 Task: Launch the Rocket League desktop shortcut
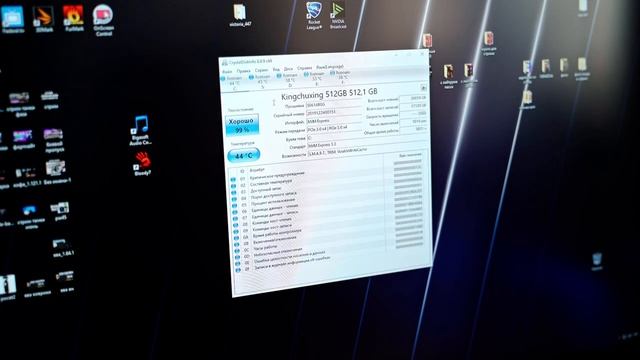click(314, 16)
